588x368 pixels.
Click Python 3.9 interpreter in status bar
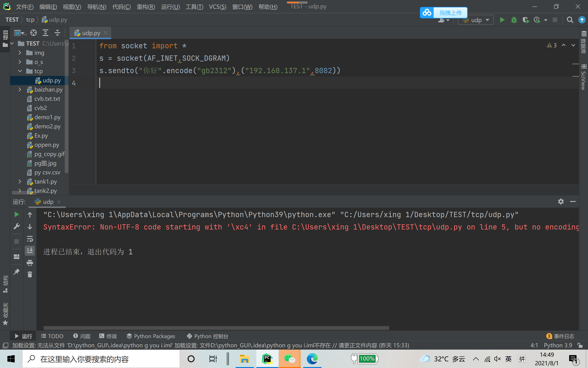558,345
